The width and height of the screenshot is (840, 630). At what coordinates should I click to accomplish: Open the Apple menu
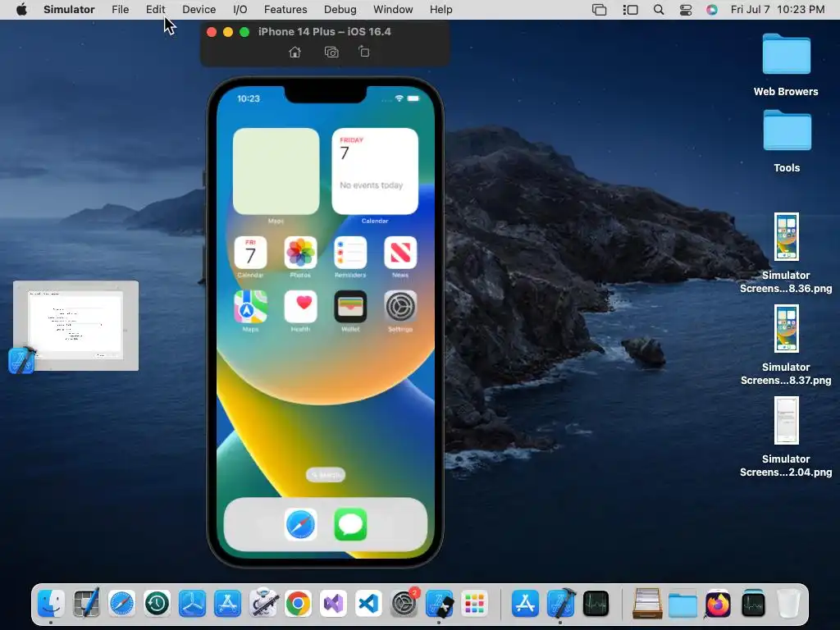21,10
